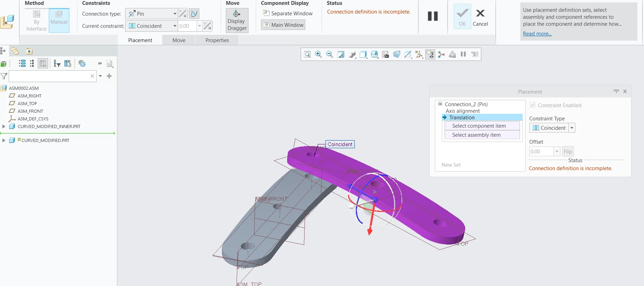644x286 pixels.
Task: Open the Connection type Pin dropdown
Action: [175, 14]
